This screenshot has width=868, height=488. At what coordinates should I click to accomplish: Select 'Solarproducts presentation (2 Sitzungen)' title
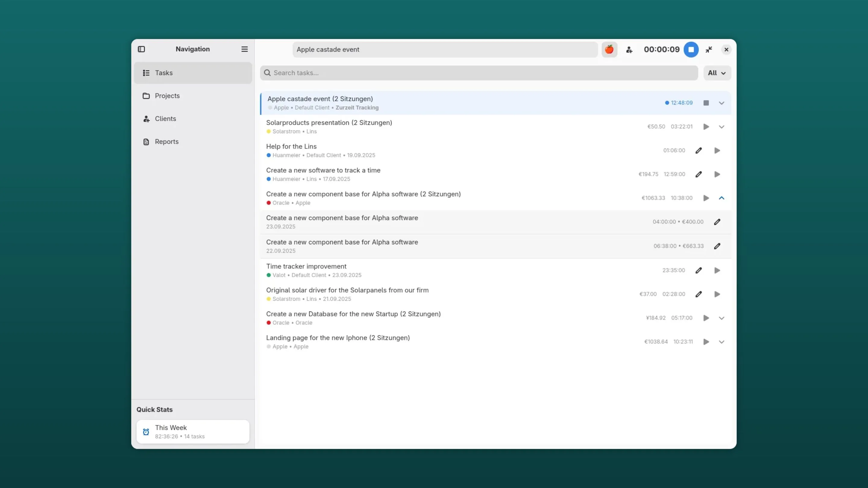[x=329, y=123]
